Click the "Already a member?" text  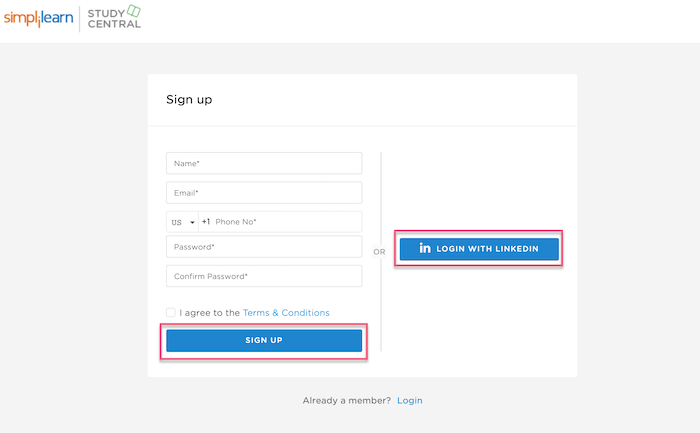(x=347, y=400)
